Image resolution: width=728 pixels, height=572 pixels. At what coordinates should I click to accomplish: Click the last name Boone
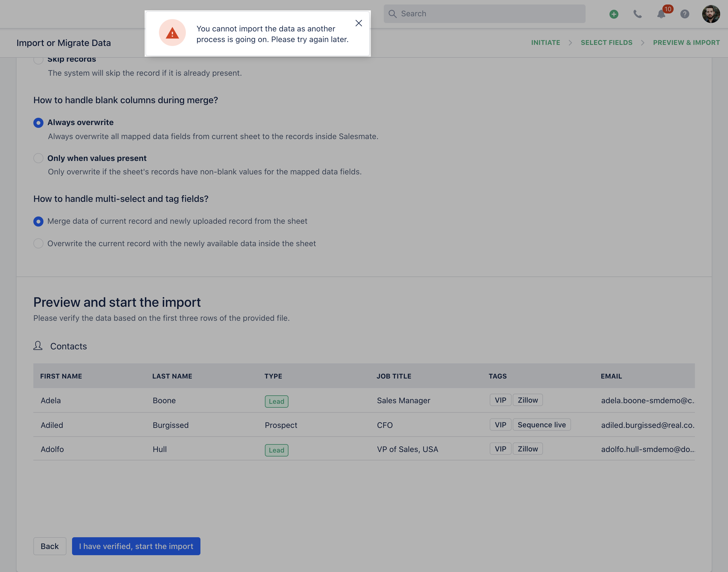click(x=164, y=400)
